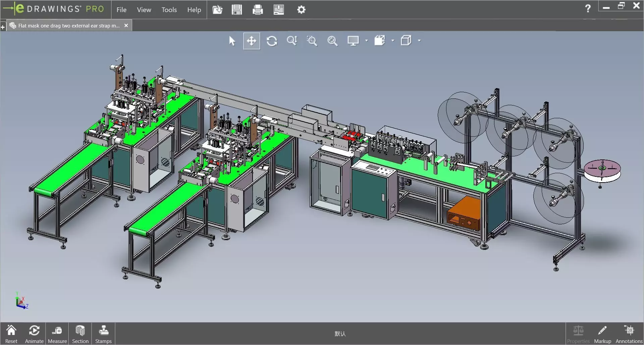
Task: Switch to the Flat mask document tab
Action: point(69,25)
